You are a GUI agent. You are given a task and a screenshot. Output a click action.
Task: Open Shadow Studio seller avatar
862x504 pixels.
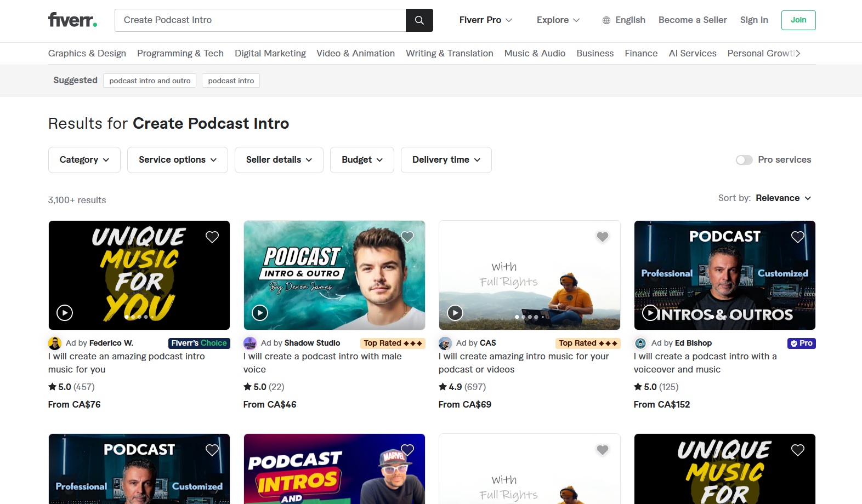point(250,343)
